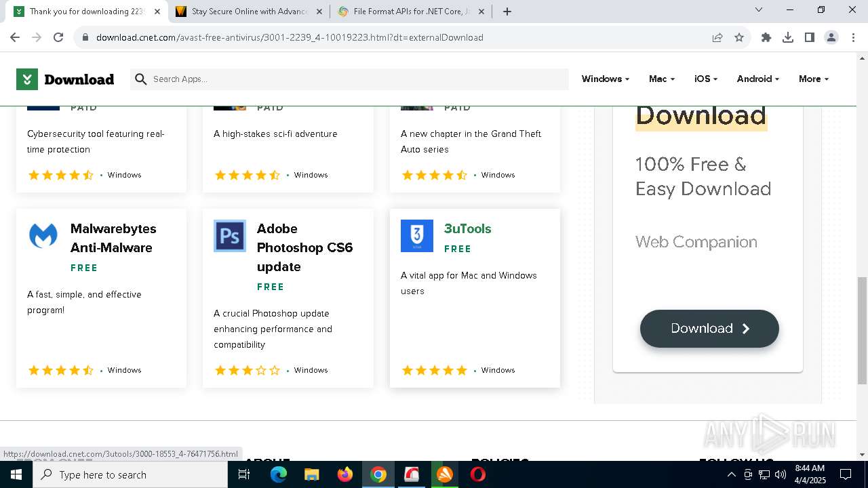Click the 3uTools five-star rating
Screen dimensions: 868x488
(x=435, y=370)
